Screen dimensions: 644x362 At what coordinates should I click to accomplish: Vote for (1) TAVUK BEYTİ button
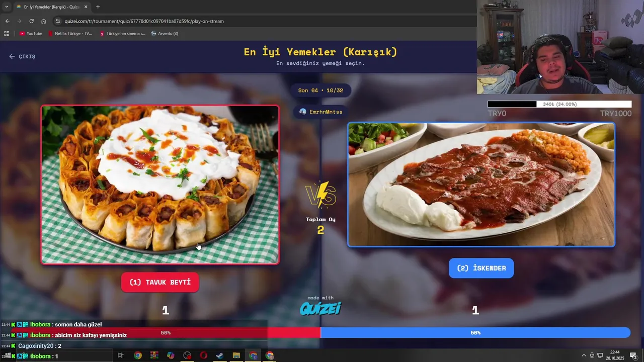[x=160, y=282]
